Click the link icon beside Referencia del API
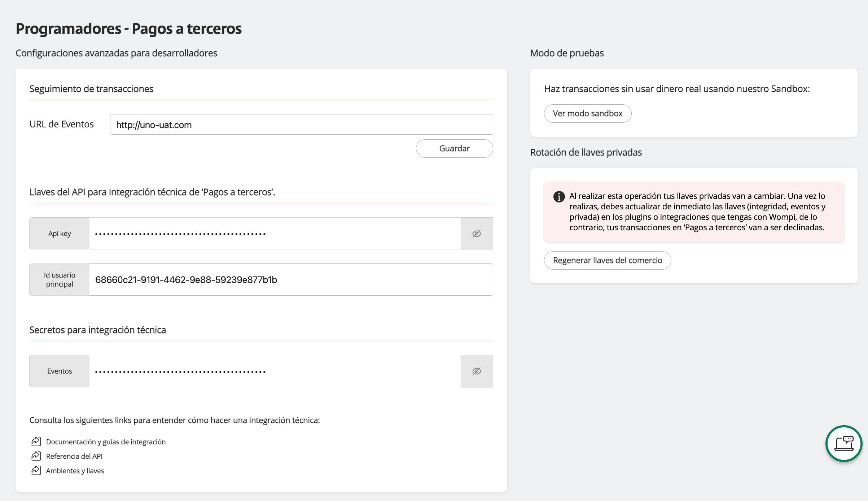The height and width of the screenshot is (501, 868). click(x=35, y=456)
